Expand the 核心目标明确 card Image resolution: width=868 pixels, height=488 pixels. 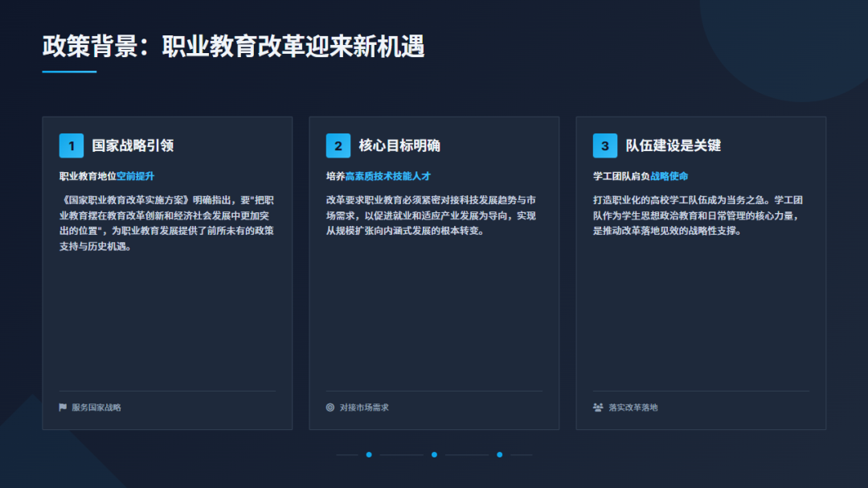pyautogui.click(x=434, y=273)
